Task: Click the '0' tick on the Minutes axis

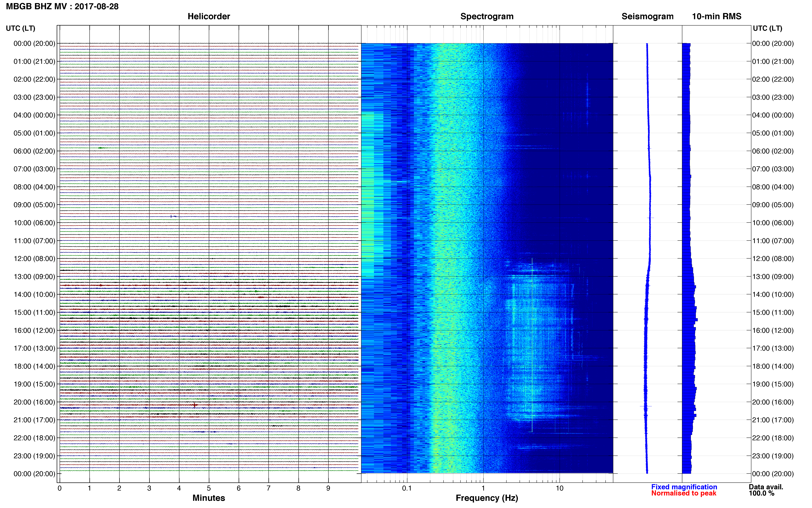Action: (x=59, y=488)
